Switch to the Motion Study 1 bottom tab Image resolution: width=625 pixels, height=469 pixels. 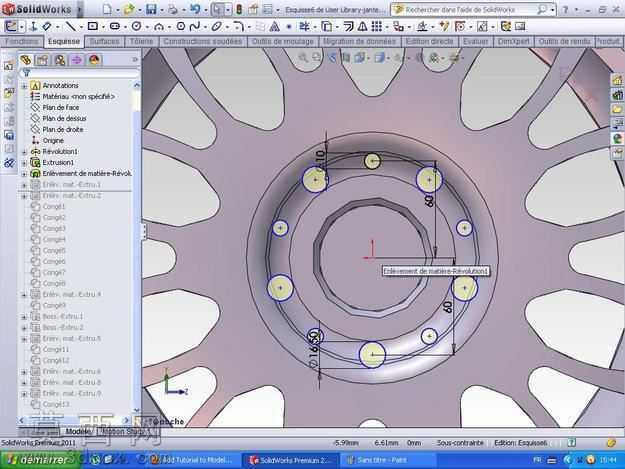pos(128,432)
